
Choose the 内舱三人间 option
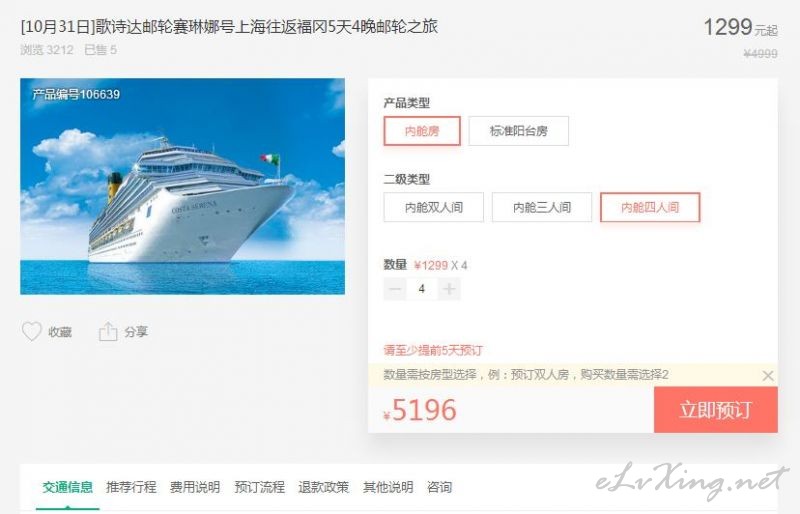point(542,207)
